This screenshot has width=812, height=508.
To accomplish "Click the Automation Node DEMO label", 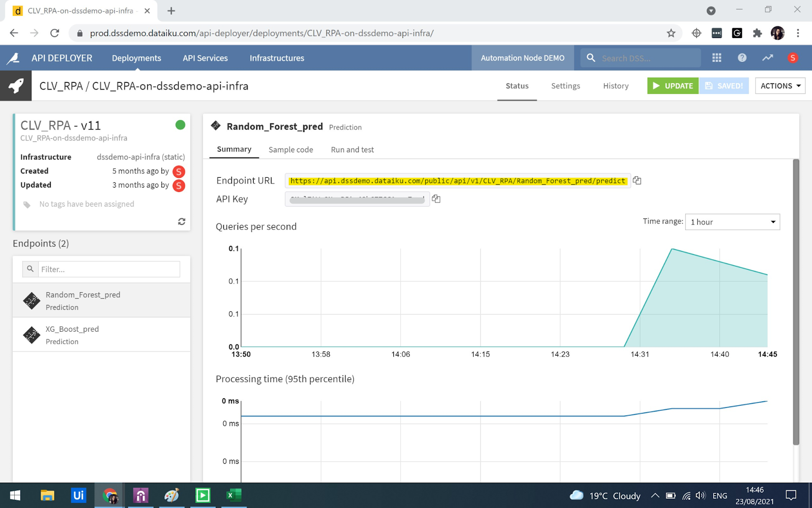I will pos(523,58).
